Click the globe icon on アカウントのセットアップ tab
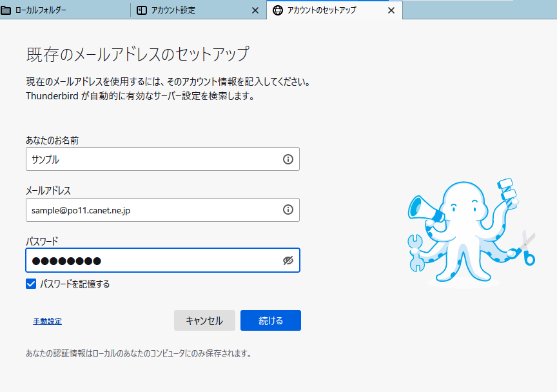Screen dimensions: 557x392 coord(278,10)
